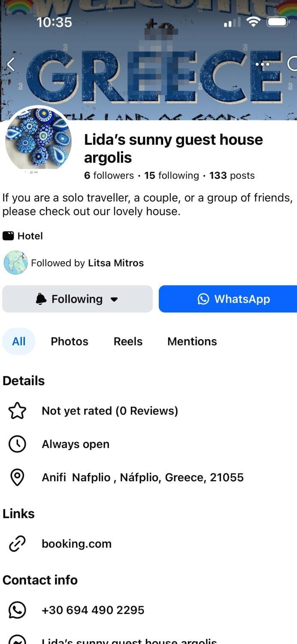Open the Following dropdown button
Viewport: 297px width, 644px height.
click(77, 299)
